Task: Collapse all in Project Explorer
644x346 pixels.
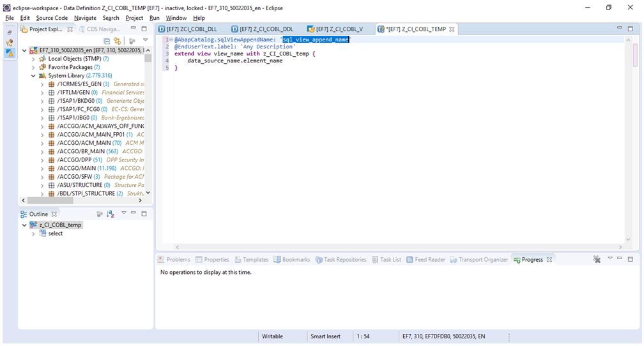Action: click(107, 41)
